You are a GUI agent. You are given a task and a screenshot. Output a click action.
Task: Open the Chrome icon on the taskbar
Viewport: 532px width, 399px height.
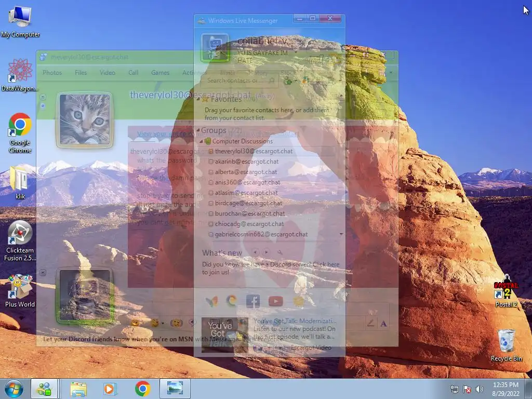click(142, 389)
